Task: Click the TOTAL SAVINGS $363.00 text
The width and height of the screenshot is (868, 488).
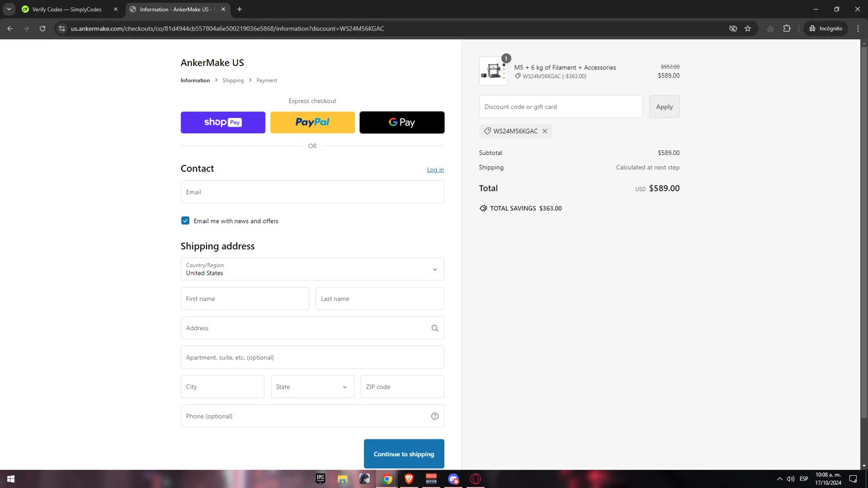Action: pos(526,208)
